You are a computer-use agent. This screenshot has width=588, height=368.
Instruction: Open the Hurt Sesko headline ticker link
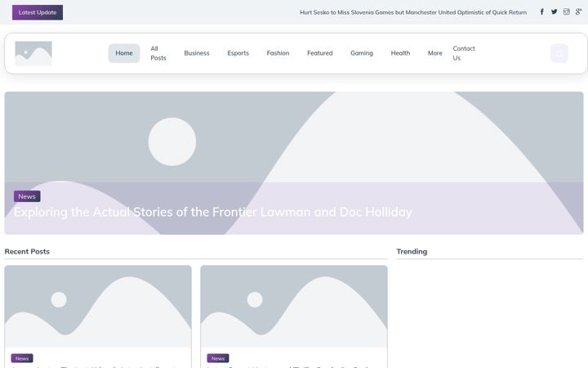[413, 12]
